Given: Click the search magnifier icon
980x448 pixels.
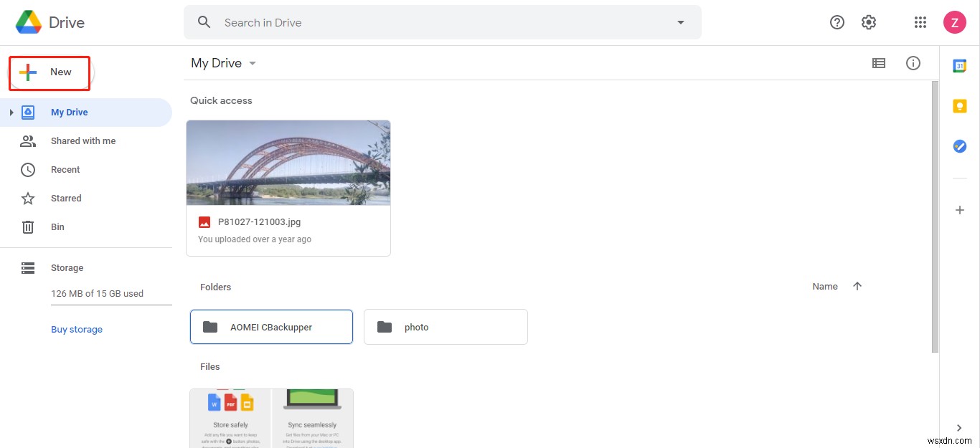Looking at the screenshot, I should click(x=204, y=22).
